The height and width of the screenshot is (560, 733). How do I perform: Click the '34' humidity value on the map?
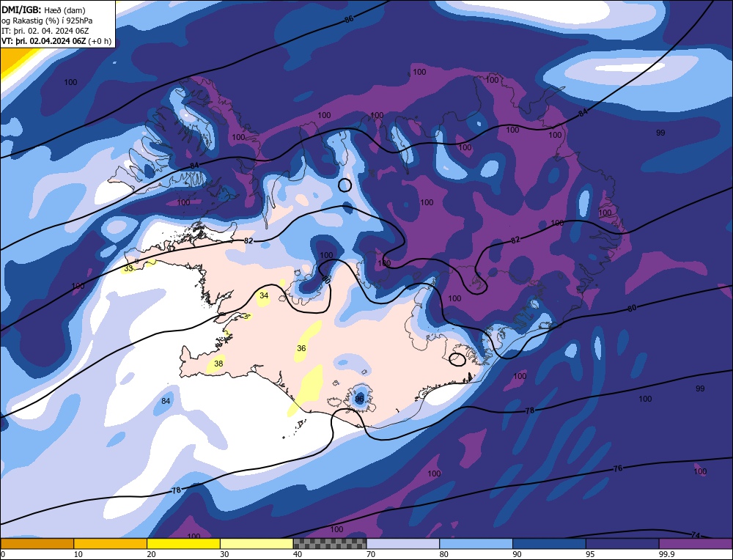264,295
